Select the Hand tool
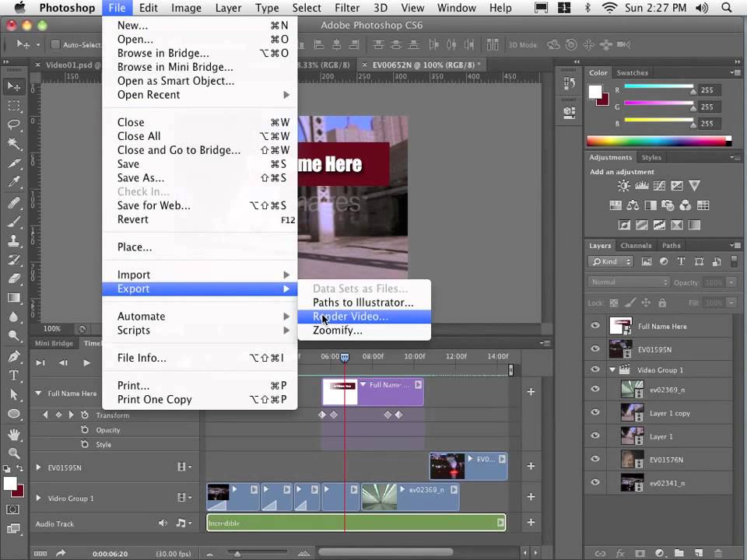This screenshot has width=747, height=560. point(14,434)
